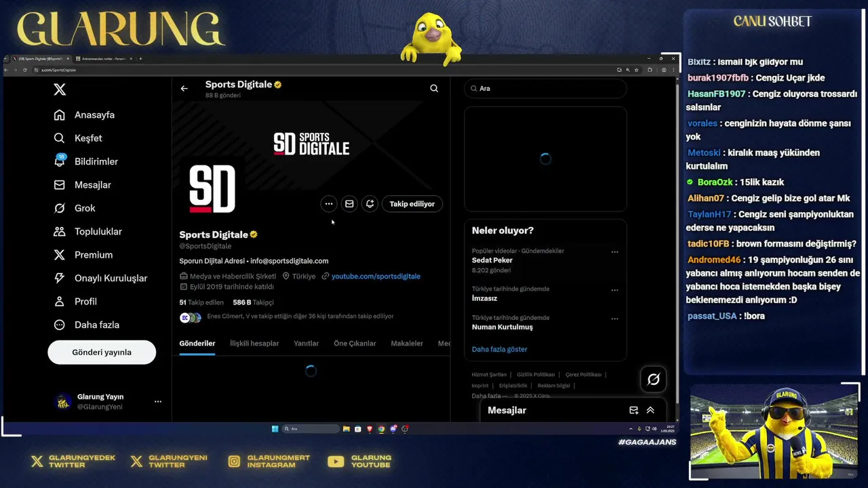Image resolution: width=868 pixels, height=488 pixels.
Task: Open Reklam bilgisi footer link
Action: pyautogui.click(x=553, y=386)
